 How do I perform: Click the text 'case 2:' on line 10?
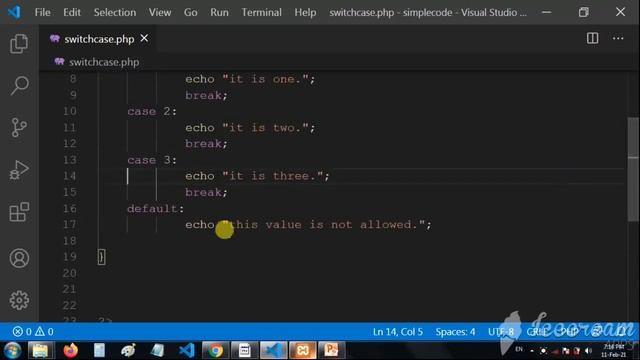[152, 111]
